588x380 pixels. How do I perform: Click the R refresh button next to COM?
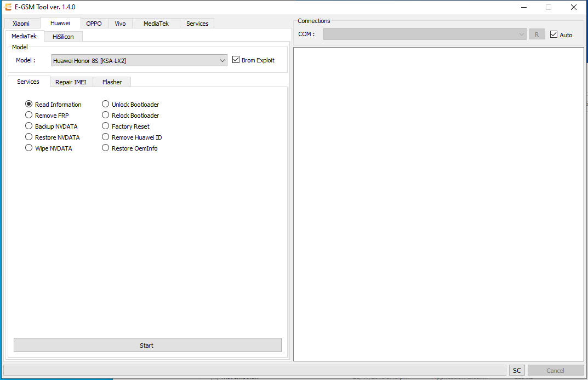pyautogui.click(x=537, y=33)
